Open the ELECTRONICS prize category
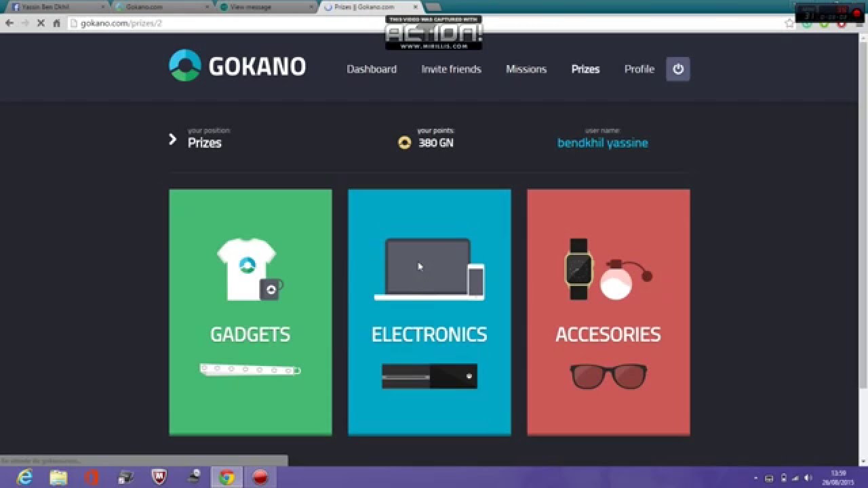The width and height of the screenshot is (868, 488). [x=429, y=312]
